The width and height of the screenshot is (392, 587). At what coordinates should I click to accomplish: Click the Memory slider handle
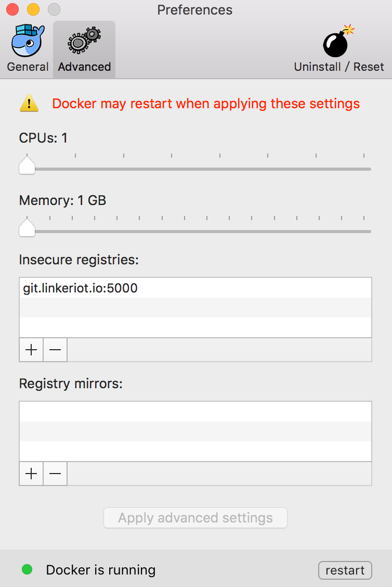click(27, 228)
